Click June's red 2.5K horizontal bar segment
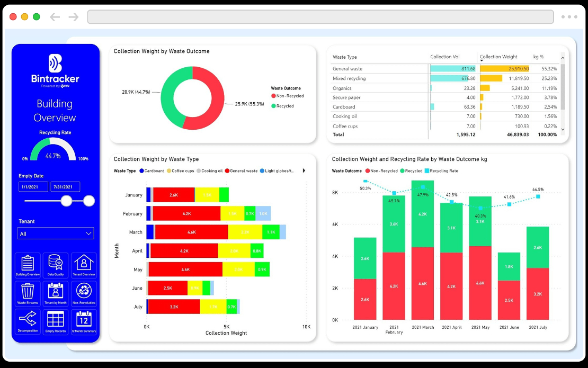 (x=167, y=288)
